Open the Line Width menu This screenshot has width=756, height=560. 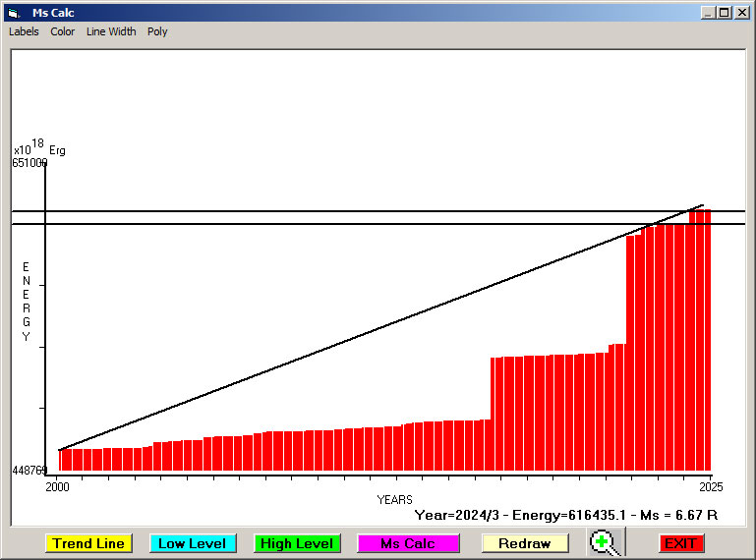111,31
